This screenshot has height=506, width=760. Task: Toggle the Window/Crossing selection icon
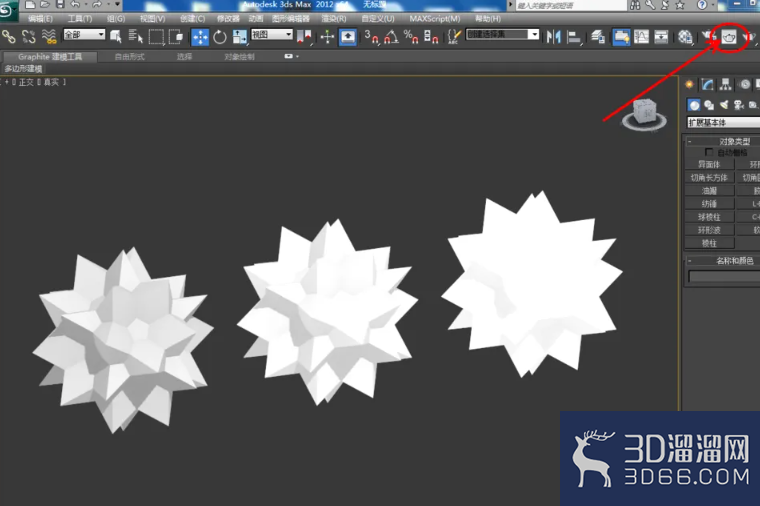(176, 36)
